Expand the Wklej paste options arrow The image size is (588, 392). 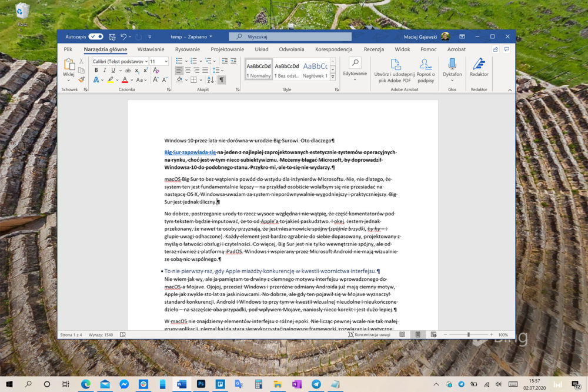(69, 80)
